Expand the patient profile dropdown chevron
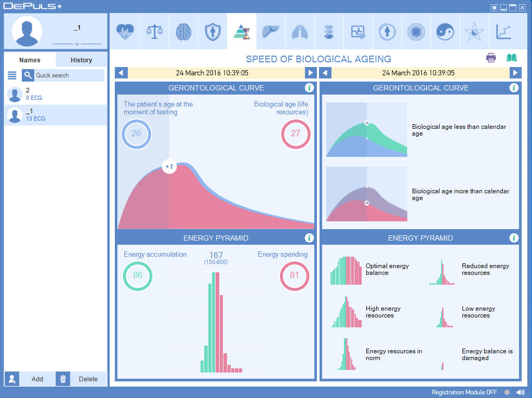532x398 pixels. tap(77, 44)
